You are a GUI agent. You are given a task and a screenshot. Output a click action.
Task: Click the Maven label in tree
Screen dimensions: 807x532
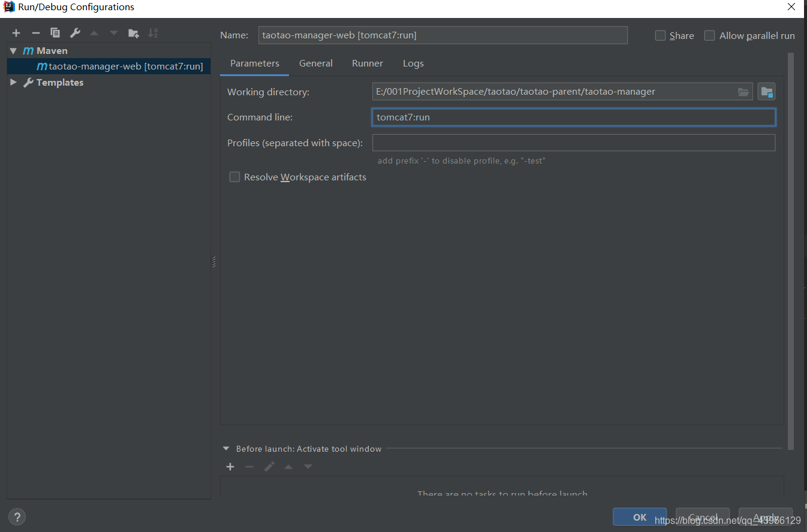point(52,51)
